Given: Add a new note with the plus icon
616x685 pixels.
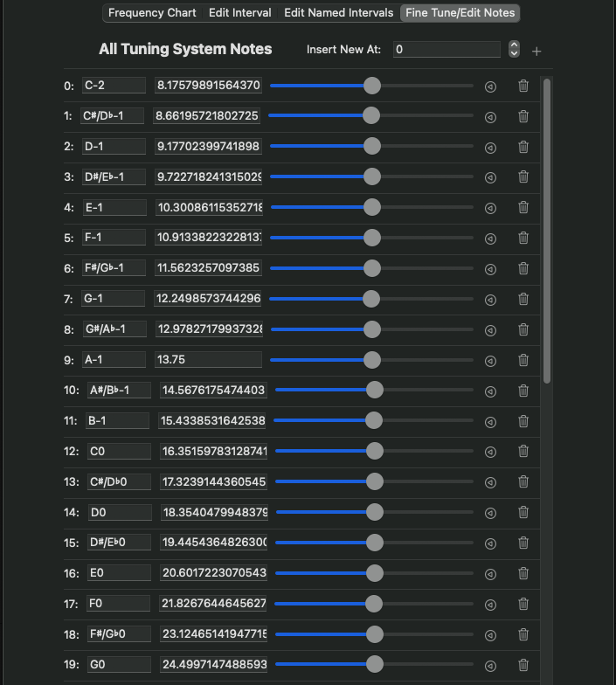Looking at the screenshot, I should coord(536,52).
